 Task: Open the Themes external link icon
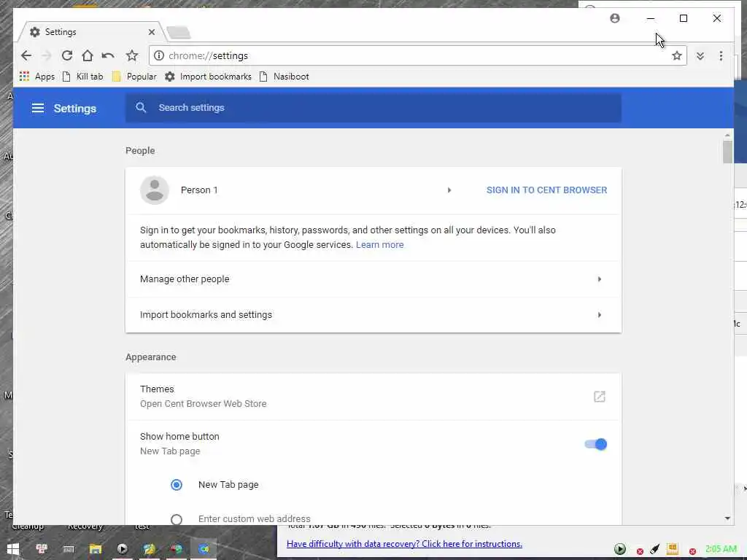[x=600, y=396]
